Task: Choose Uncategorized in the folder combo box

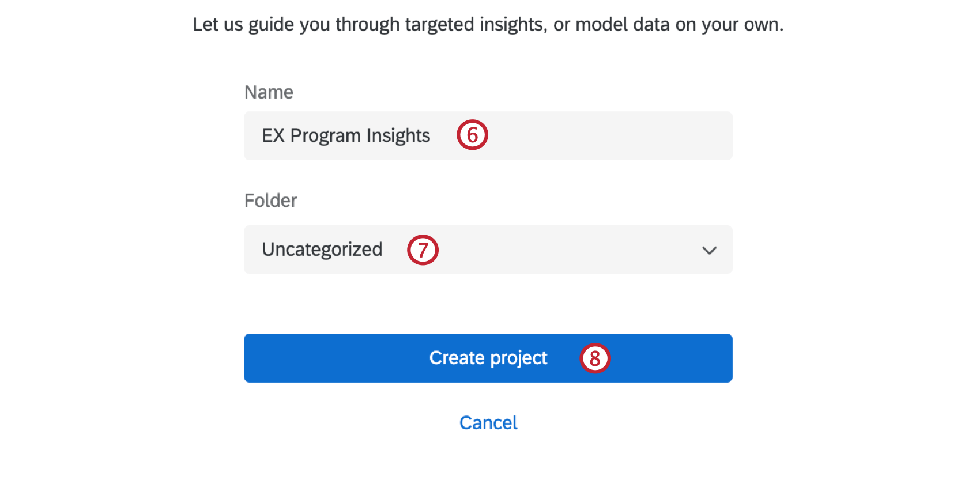Action: click(x=322, y=250)
